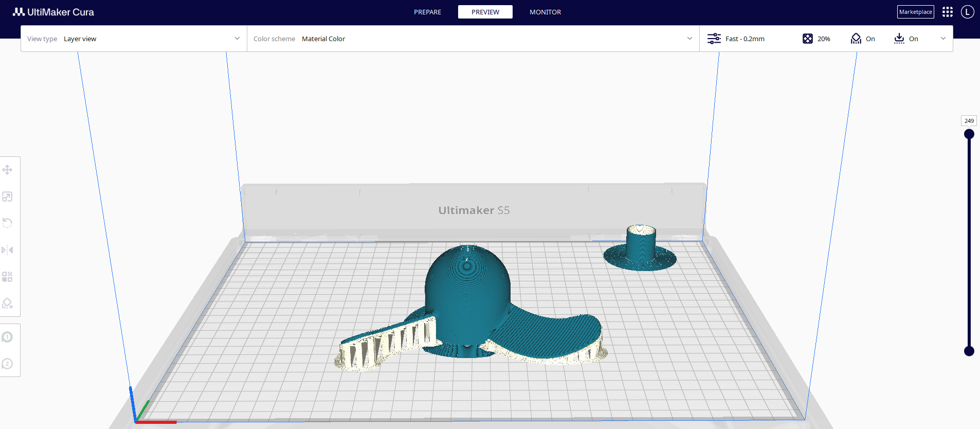Open the Marketplace
Image resolution: width=980 pixels, height=429 pixels.
coord(916,12)
